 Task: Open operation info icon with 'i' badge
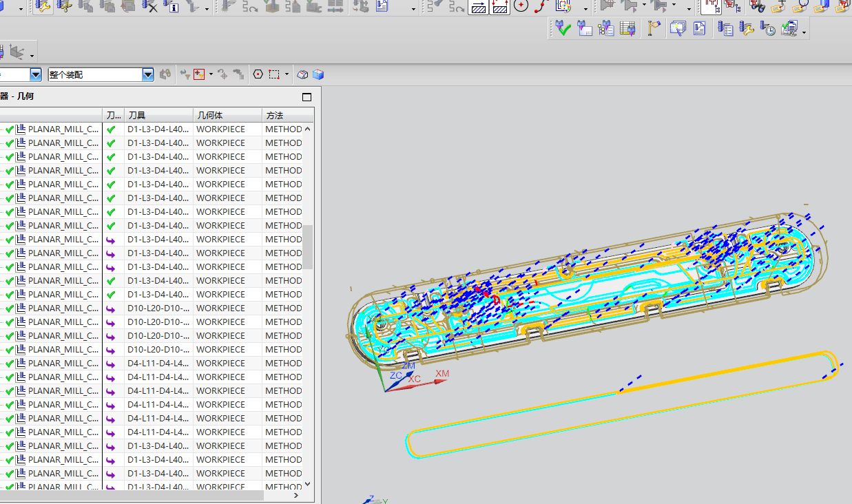pos(171,7)
